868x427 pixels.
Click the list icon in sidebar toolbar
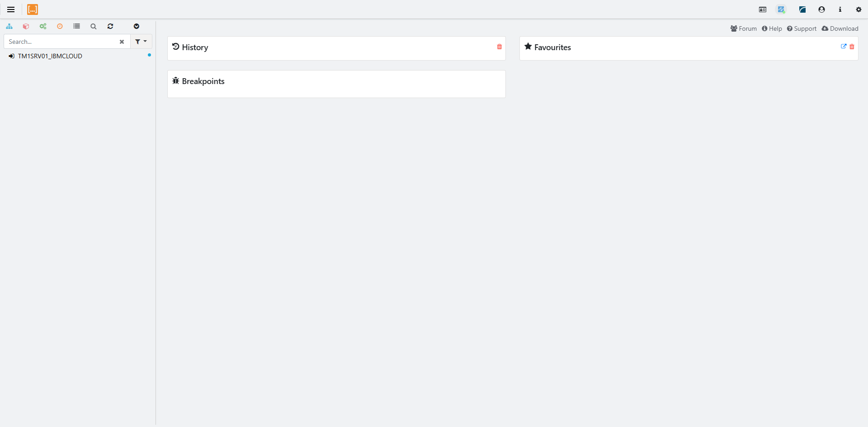[x=76, y=26]
